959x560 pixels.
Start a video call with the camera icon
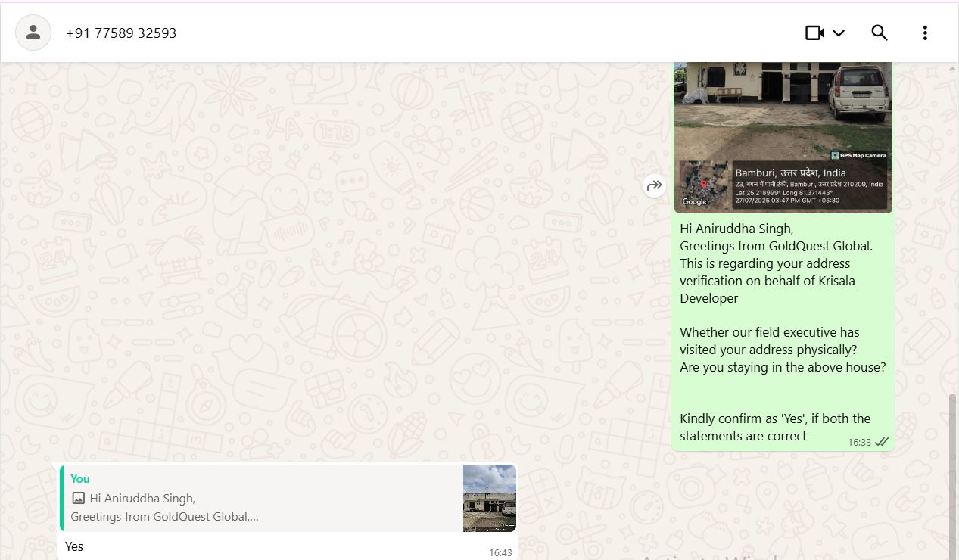pos(814,33)
